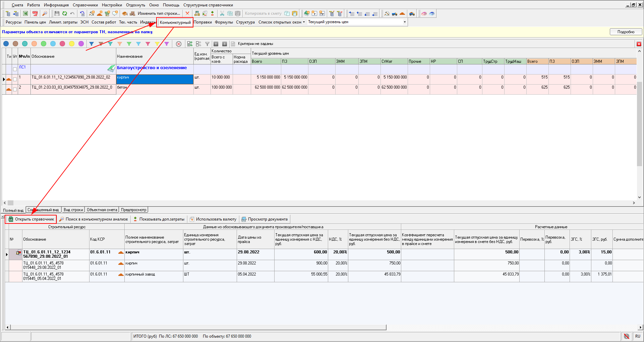Tick the checkbox in row 1 кирпич
Viewport: 644px width, 342px height.
tap(15, 79)
